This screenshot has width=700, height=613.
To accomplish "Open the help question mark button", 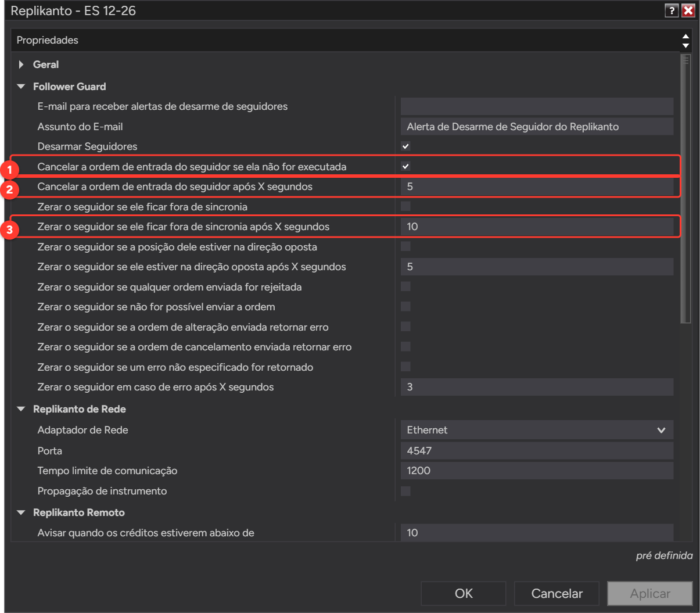I will [x=672, y=10].
